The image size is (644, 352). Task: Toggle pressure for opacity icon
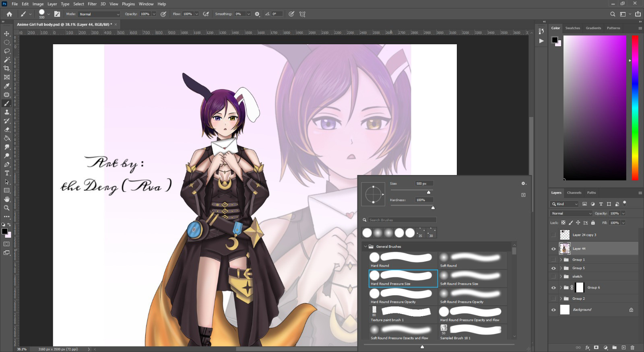[163, 14]
